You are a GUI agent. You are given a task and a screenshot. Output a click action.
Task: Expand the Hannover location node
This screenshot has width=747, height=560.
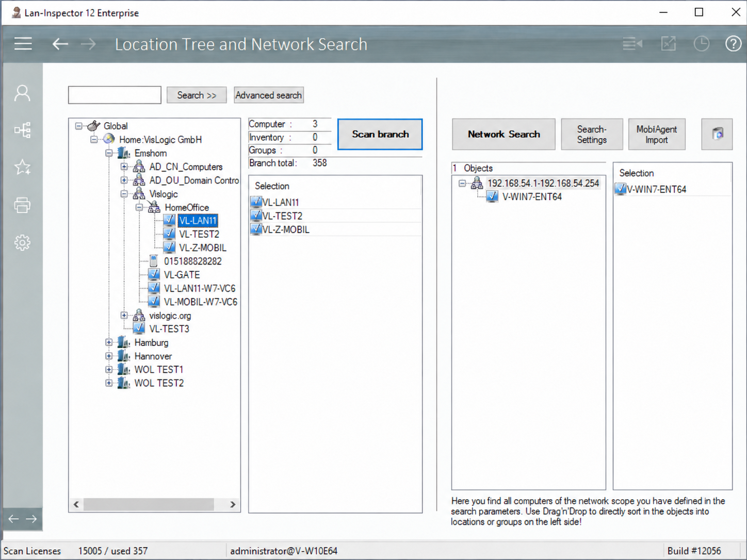[x=109, y=356]
